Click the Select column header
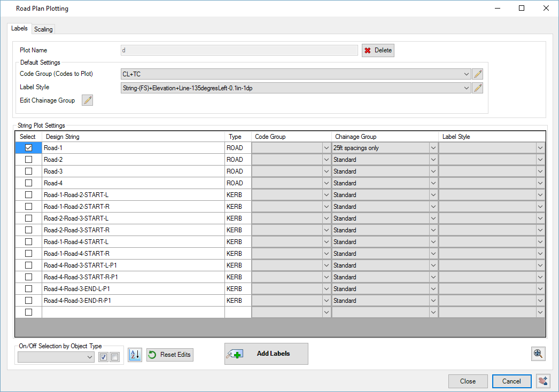 (x=28, y=137)
